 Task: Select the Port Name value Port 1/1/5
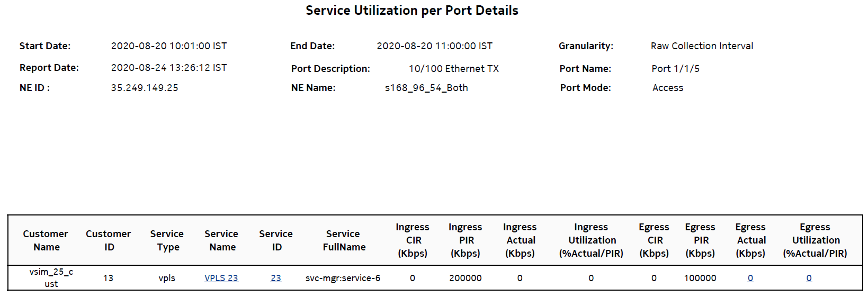(676, 69)
